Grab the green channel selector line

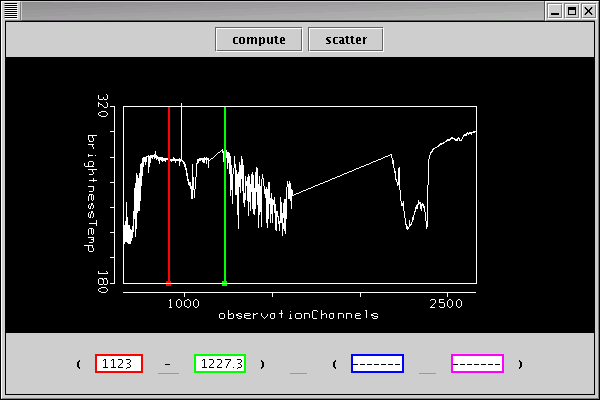point(225,194)
